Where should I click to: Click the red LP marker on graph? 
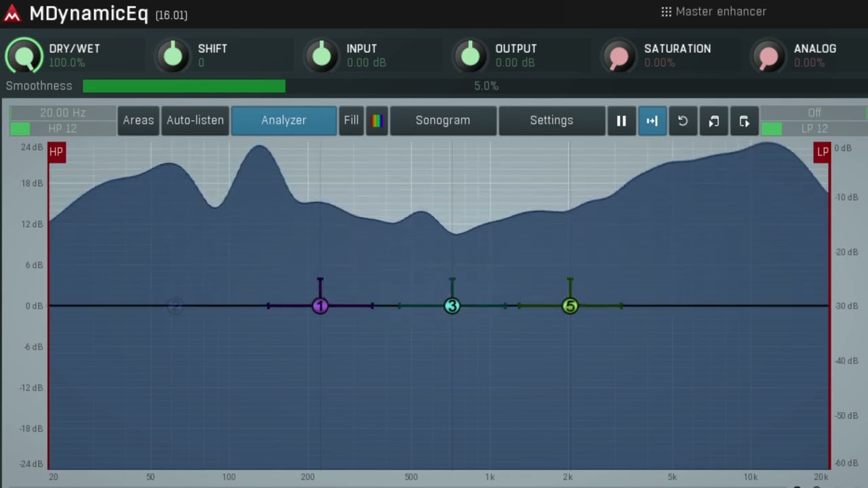tap(822, 152)
